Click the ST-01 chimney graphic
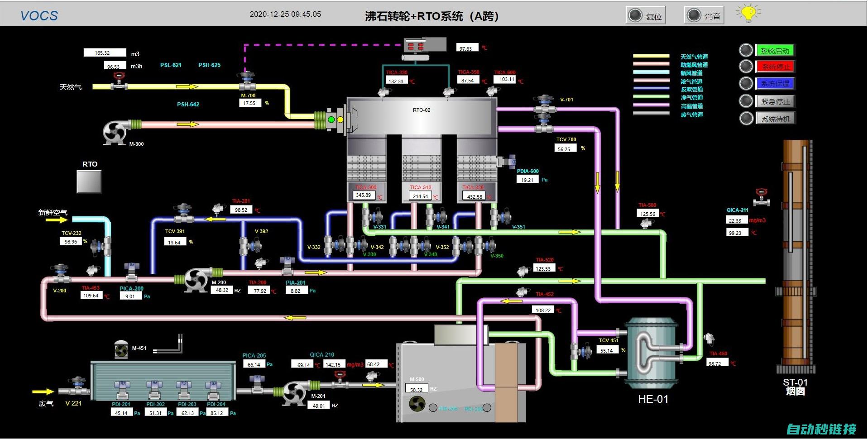Viewport: 868px width, 439px height. tap(795, 256)
